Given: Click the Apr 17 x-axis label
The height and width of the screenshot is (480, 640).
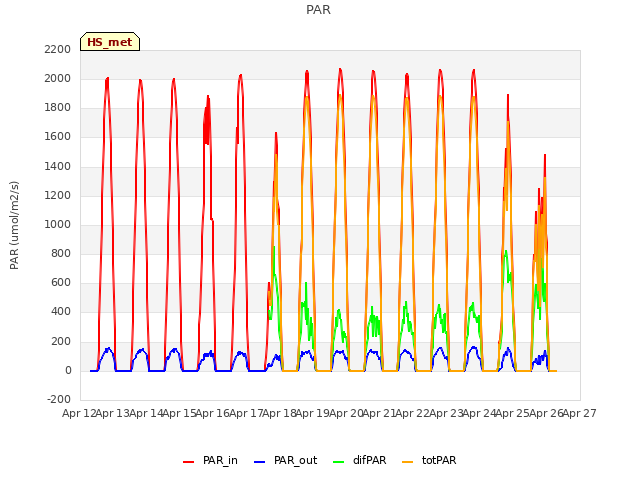Looking at the screenshot, I should [246, 413].
